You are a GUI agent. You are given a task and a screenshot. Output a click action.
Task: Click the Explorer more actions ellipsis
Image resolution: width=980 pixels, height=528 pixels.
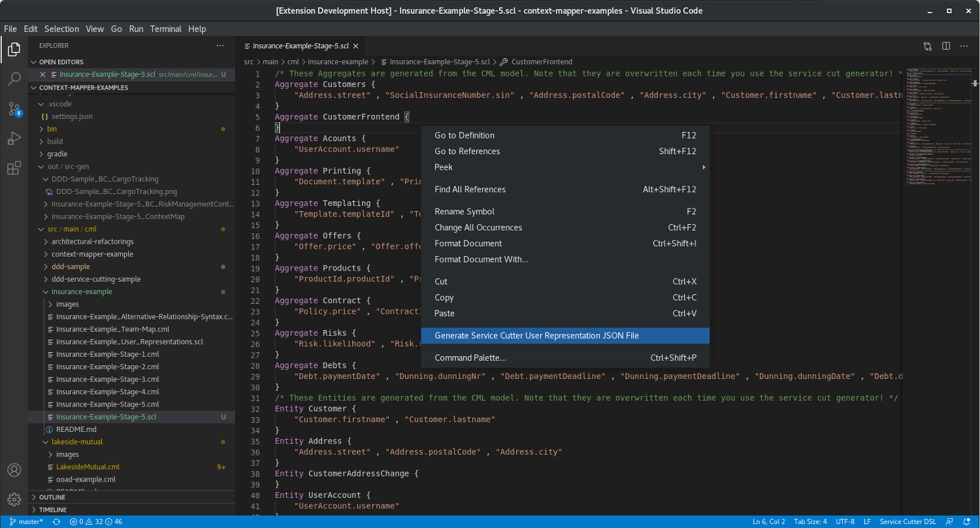coord(221,46)
